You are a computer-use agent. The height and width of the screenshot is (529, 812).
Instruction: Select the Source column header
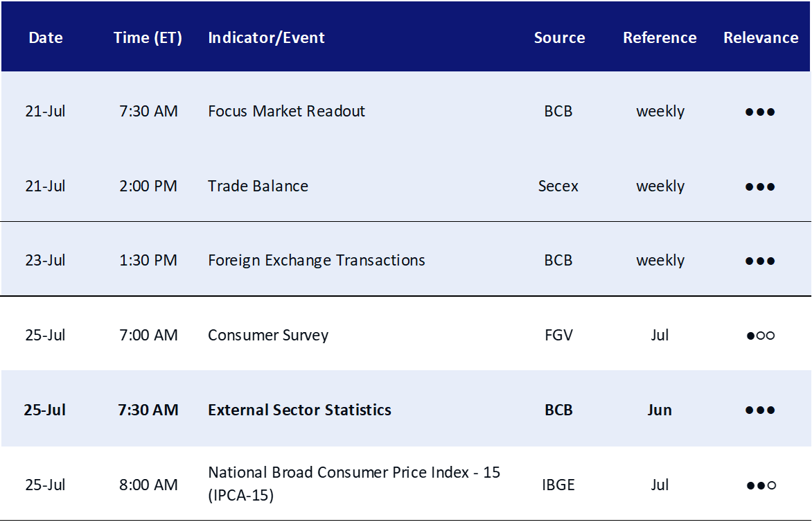point(559,38)
